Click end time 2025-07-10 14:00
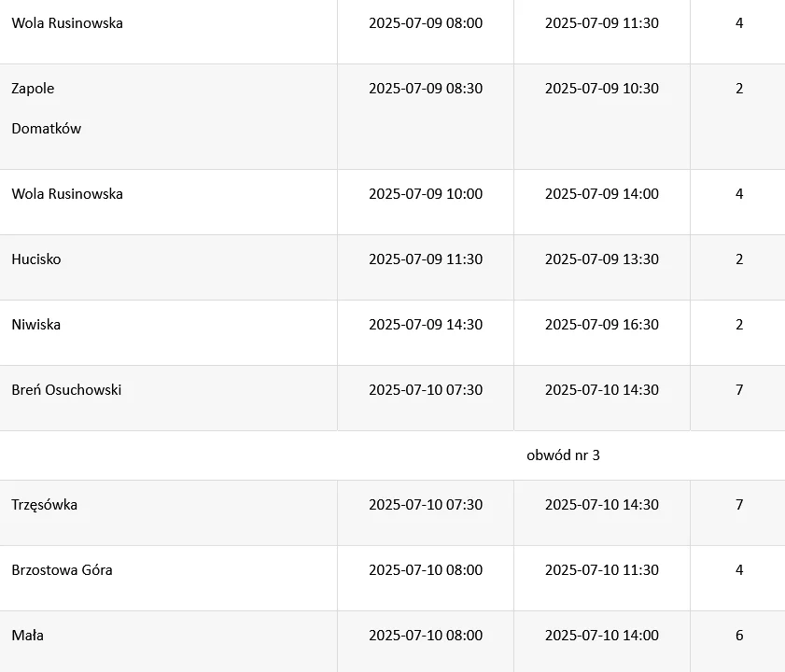Viewport: 785px width, 672px height. point(602,636)
